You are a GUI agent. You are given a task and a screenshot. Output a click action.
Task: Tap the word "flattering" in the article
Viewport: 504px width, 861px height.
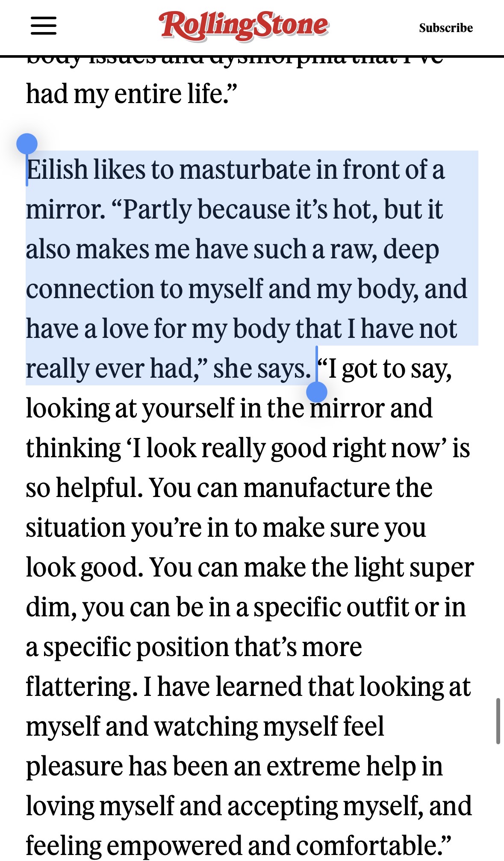(x=79, y=687)
